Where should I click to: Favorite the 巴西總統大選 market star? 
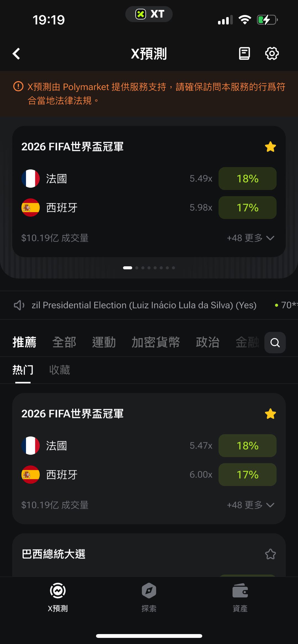270,554
